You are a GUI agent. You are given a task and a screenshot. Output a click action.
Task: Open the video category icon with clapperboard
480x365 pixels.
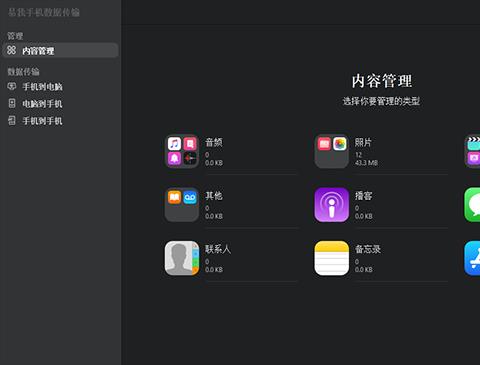[x=472, y=151]
